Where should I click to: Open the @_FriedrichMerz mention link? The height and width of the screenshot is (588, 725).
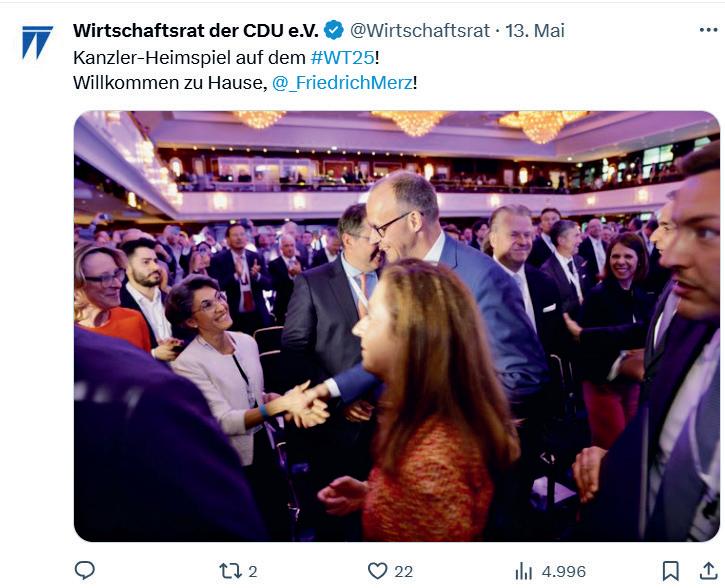[342, 83]
